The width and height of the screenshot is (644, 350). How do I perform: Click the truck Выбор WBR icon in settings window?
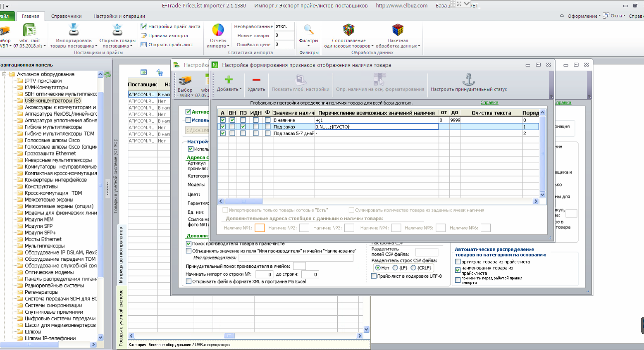click(185, 80)
